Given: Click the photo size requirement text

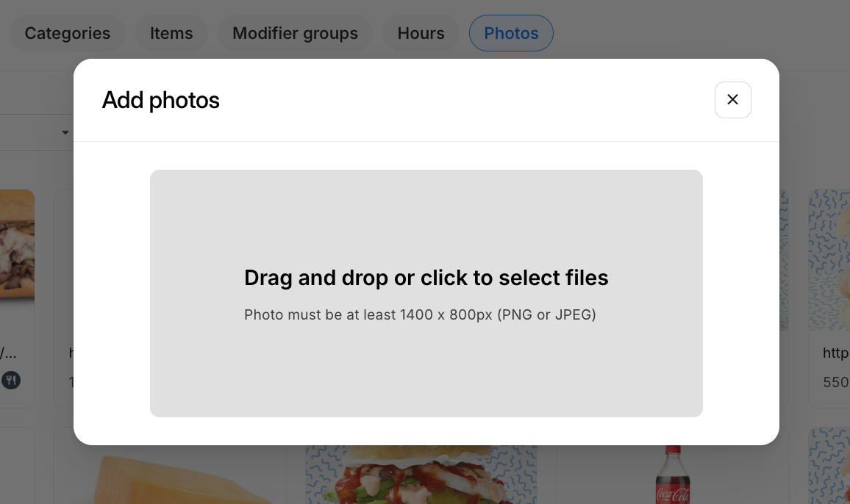Looking at the screenshot, I should (420, 315).
